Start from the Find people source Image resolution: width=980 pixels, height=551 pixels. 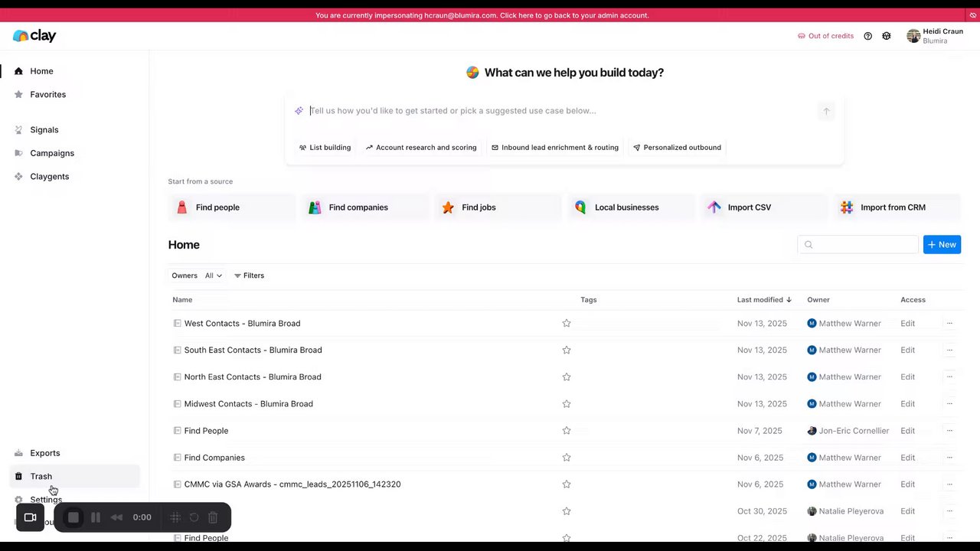click(231, 207)
